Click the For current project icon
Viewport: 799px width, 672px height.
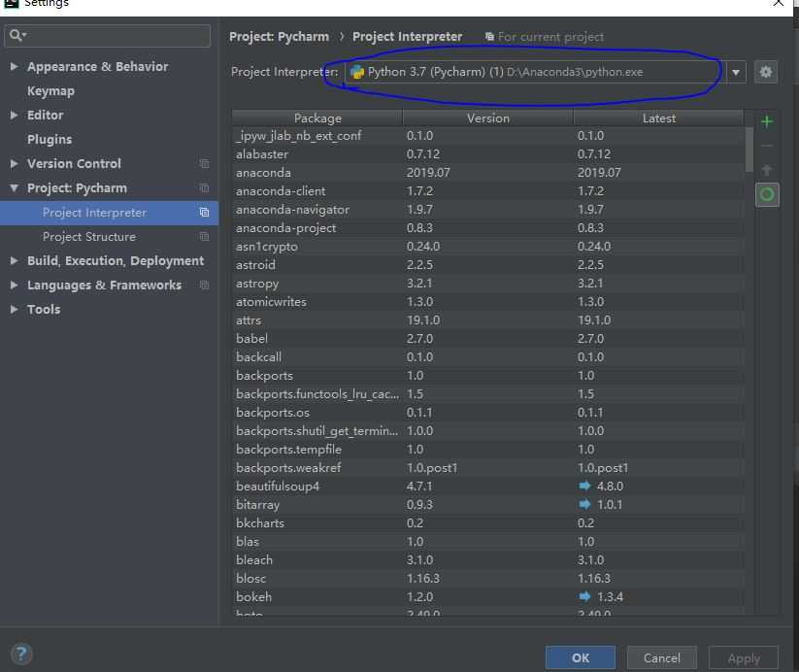pyautogui.click(x=489, y=37)
